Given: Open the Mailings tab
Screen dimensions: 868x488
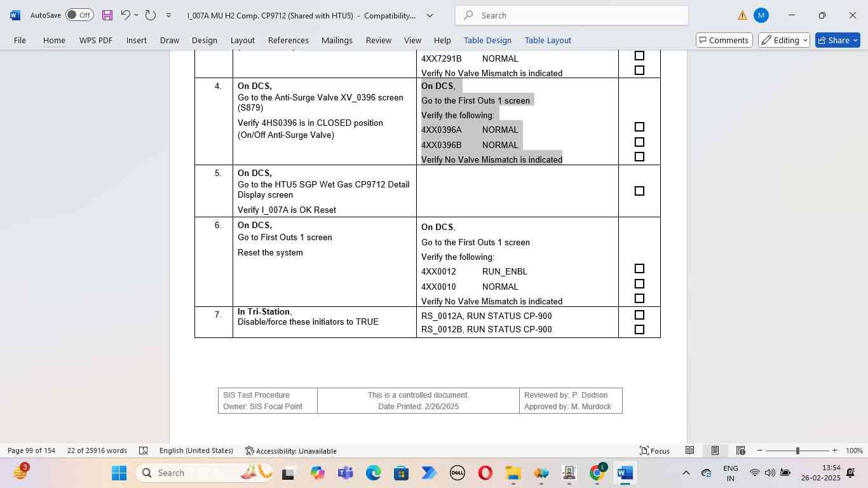Looking at the screenshot, I should 337,40.
